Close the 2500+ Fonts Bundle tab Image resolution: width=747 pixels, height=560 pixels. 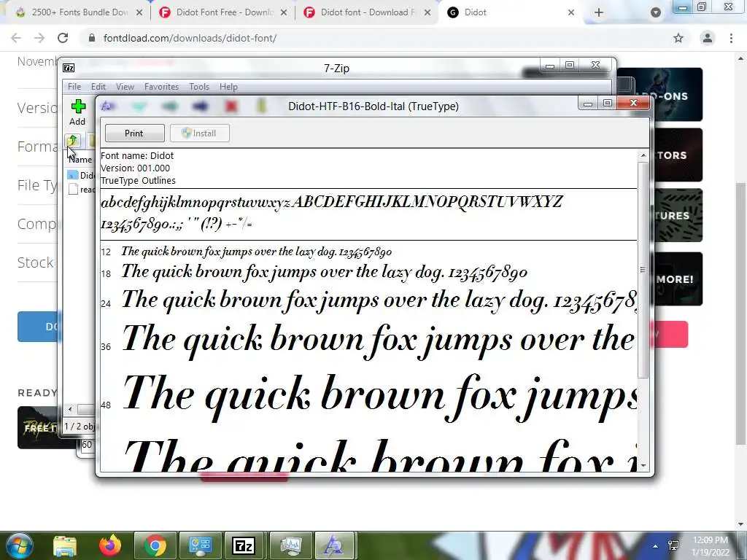(x=139, y=12)
